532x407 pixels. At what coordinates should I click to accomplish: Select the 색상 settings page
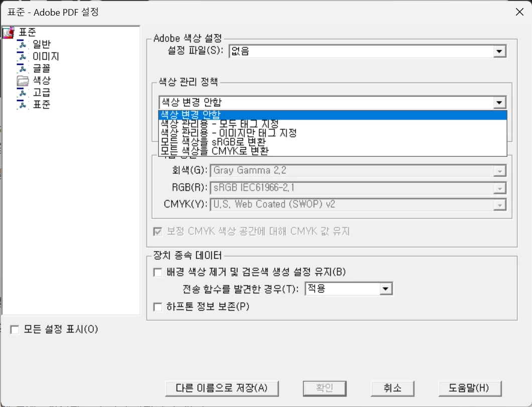41,80
